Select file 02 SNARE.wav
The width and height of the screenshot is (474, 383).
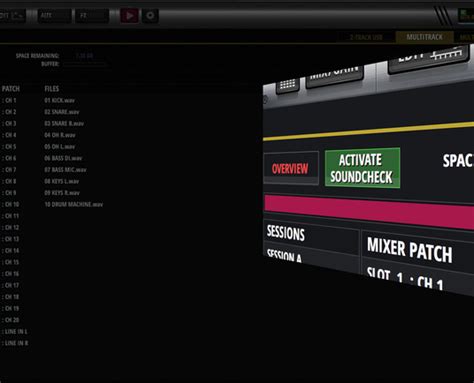click(62, 112)
